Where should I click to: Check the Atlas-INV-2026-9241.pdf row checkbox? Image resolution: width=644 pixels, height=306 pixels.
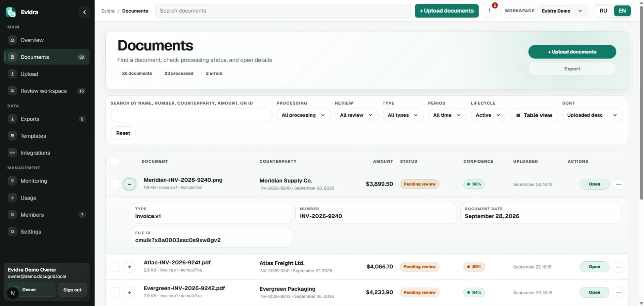tap(115, 267)
